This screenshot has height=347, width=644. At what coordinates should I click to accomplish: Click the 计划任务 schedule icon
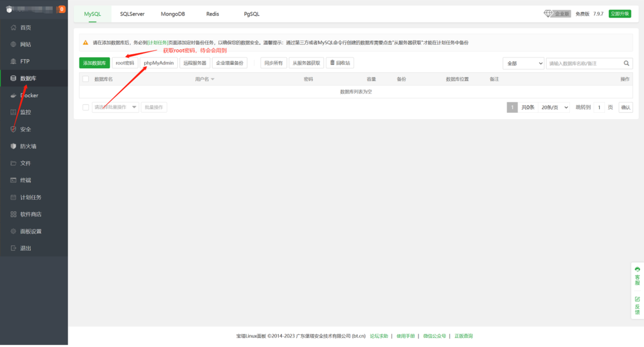point(14,197)
